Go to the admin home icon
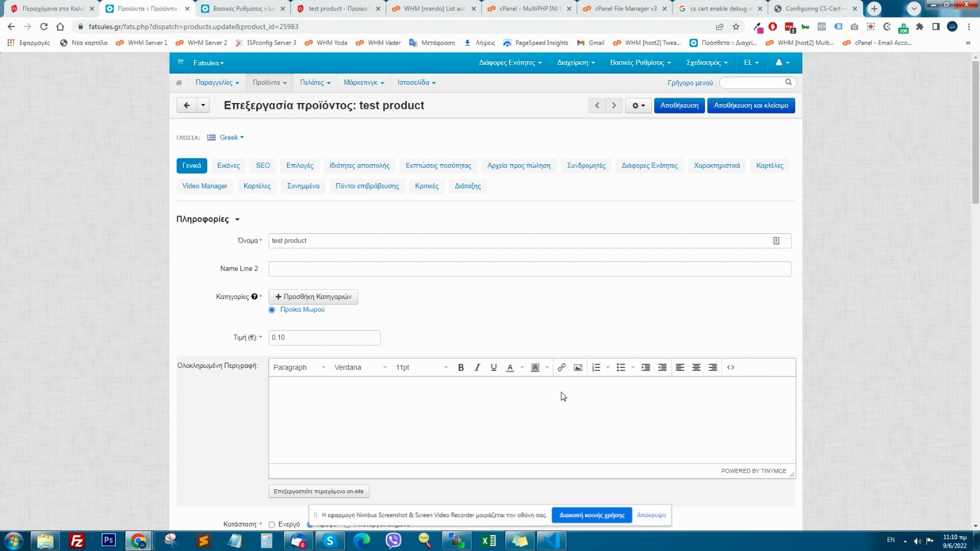 click(179, 83)
